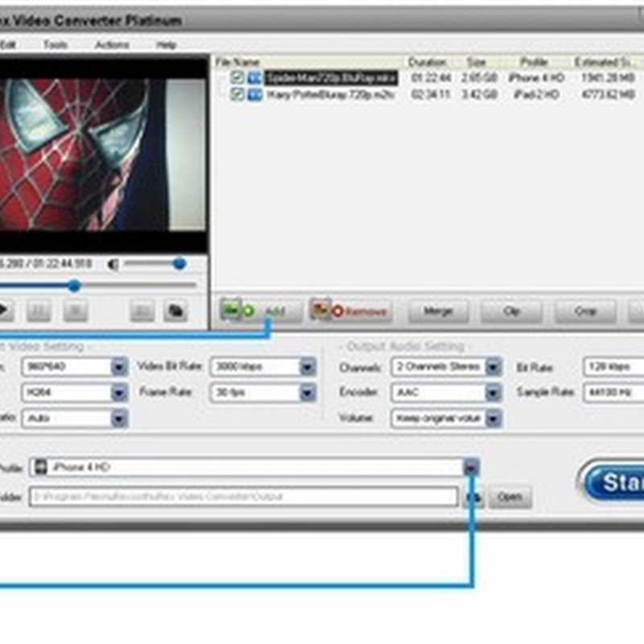
Task: Expand the Video Bit Rate 3000 kbps dropdown
Action: (x=308, y=367)
